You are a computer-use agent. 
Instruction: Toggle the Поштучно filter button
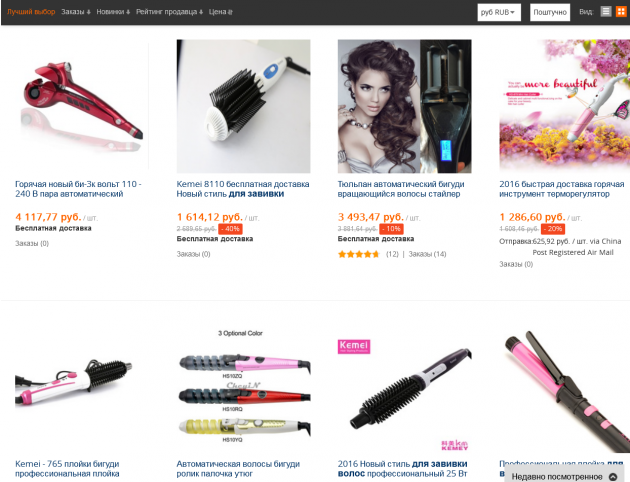550,12
